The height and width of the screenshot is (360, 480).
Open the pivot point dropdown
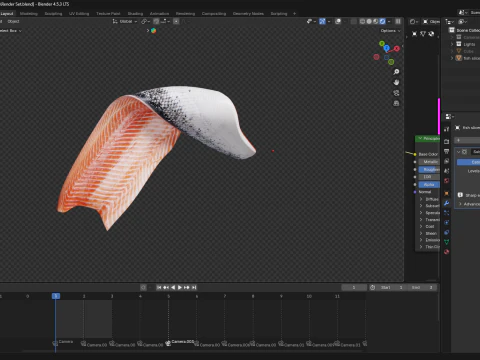[145, 21]
